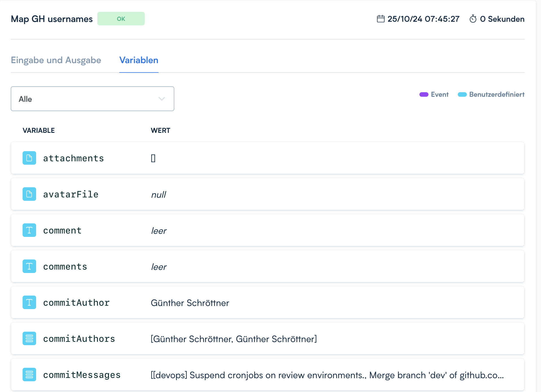Click the VARIABLE column header
The image size is (541, 392).
[x=39, y=130]
